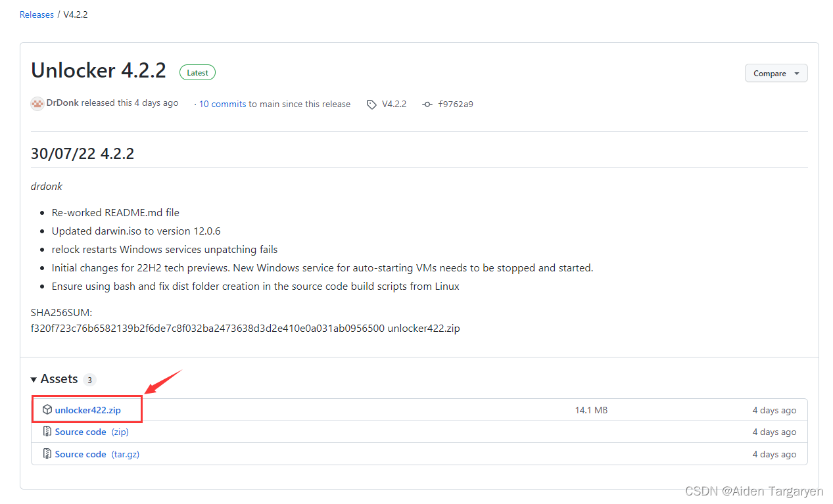
Task: Download Source code (tar.gz)
Action: (x=97, y=454)
